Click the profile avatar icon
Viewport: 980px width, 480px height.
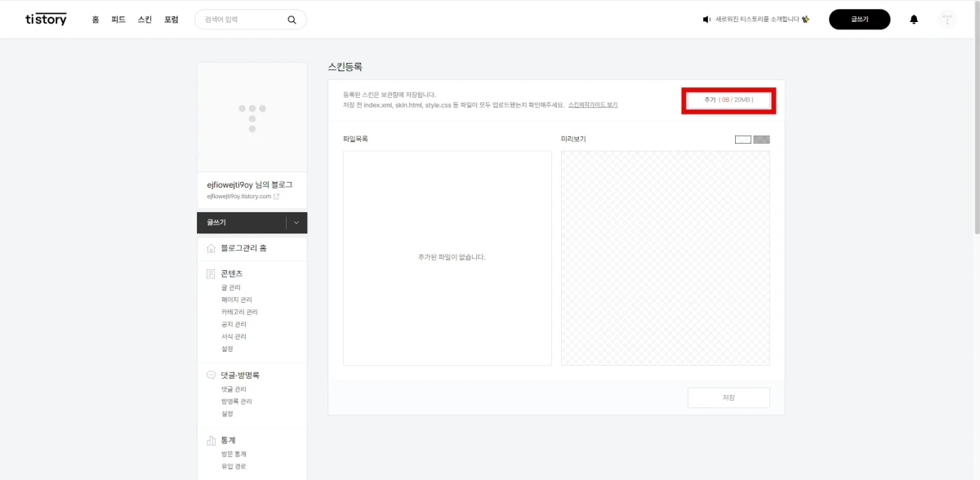click(x=946, y=19)
